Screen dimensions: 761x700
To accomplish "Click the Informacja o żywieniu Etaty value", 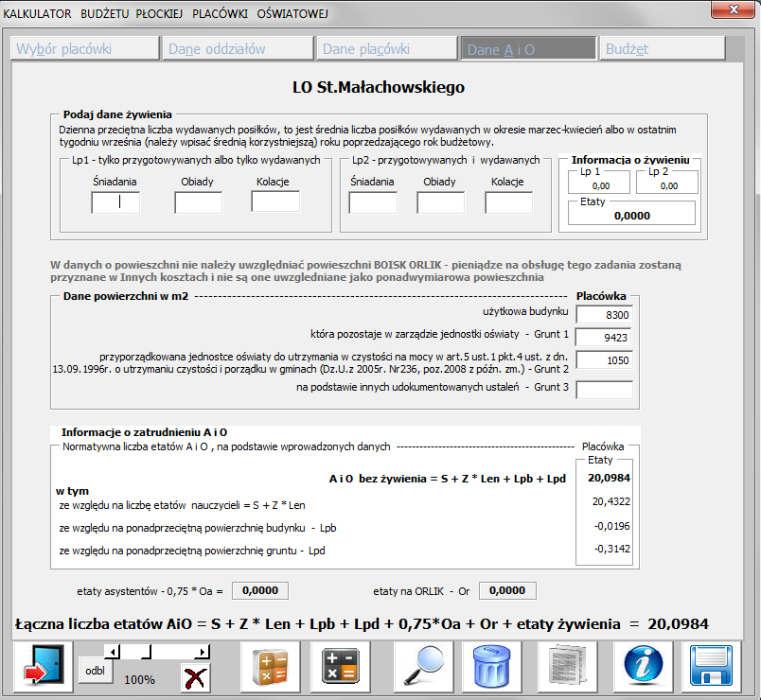I will tap(632, 216).
